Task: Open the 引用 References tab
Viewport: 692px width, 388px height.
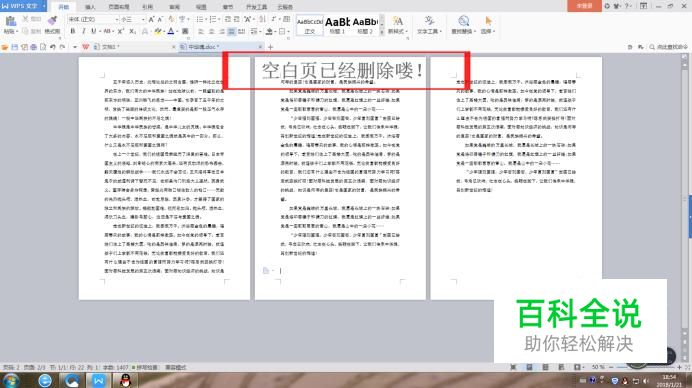Action: 147,7
